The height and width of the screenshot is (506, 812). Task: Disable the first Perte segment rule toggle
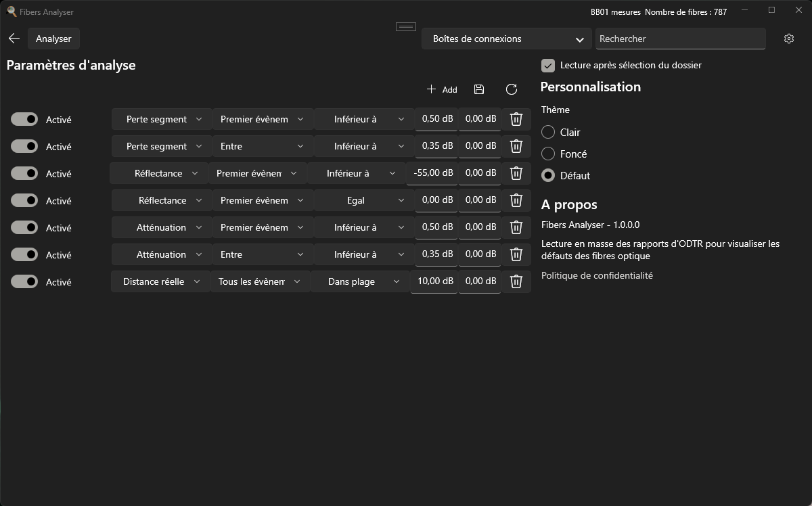[24, 119]
